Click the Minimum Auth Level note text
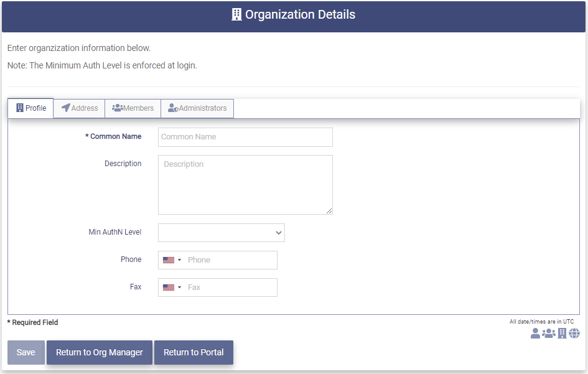 tap(102, 65)
